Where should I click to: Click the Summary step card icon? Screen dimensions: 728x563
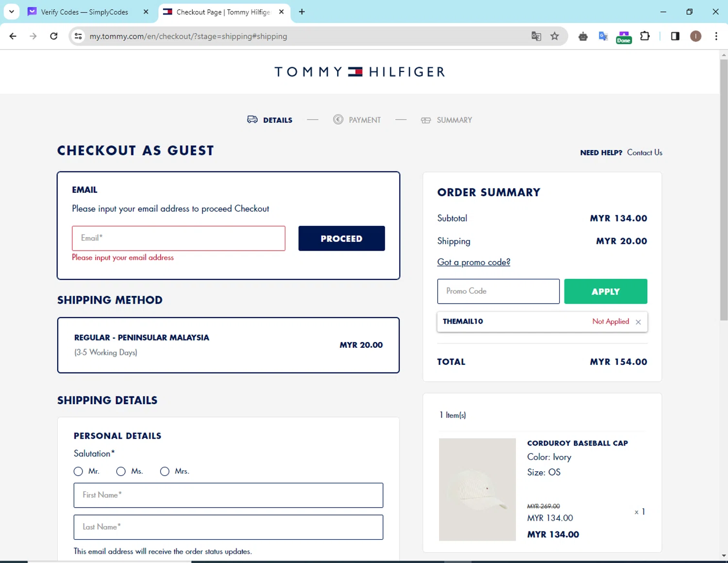point(426,120)
